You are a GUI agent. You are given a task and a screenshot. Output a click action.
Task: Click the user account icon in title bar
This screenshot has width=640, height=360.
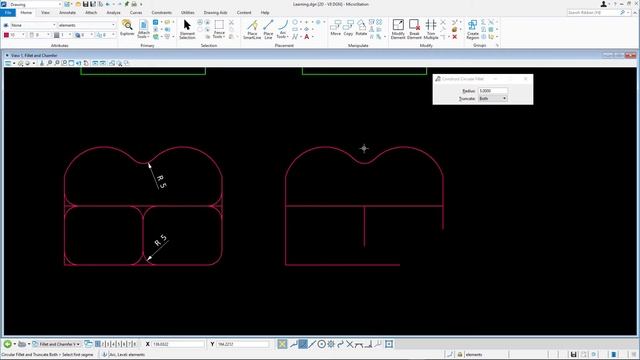click(x=604, y=4)
